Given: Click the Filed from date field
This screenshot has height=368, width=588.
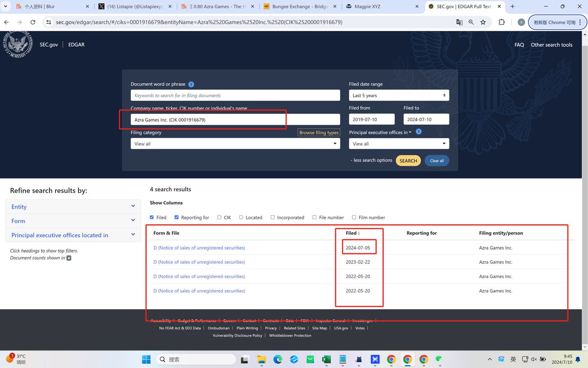Looking at the screenshot, I should coord(372,119).
